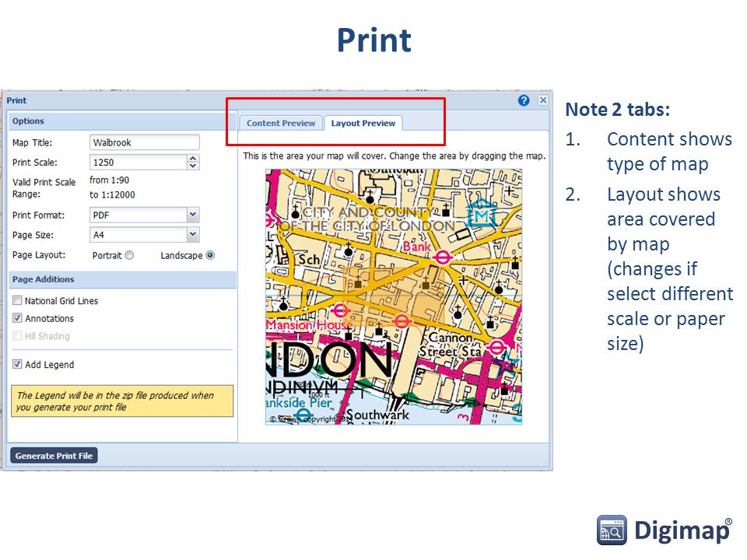Click the Page Additions section header
The height and width of the screenshot is (560, 747).
(x=122, y=279)
